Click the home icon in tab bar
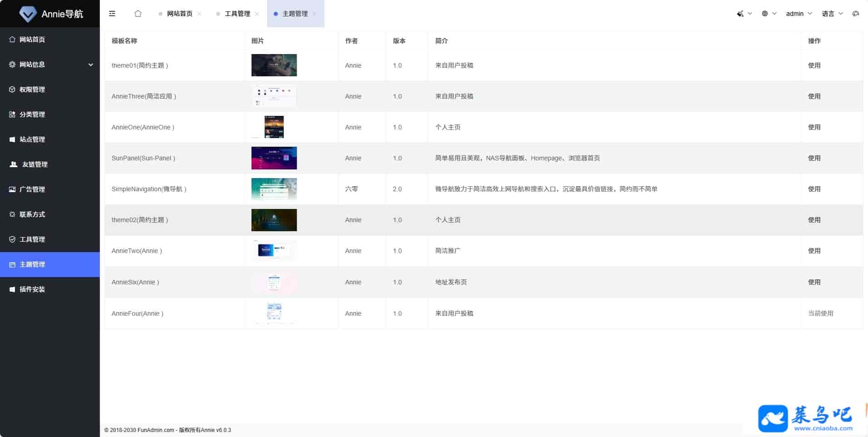 (138, 14)
